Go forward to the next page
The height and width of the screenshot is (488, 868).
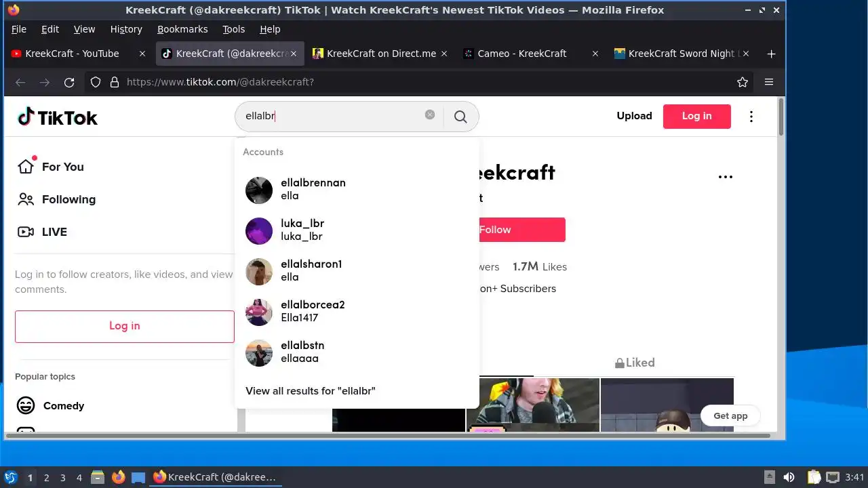(45, 82)
